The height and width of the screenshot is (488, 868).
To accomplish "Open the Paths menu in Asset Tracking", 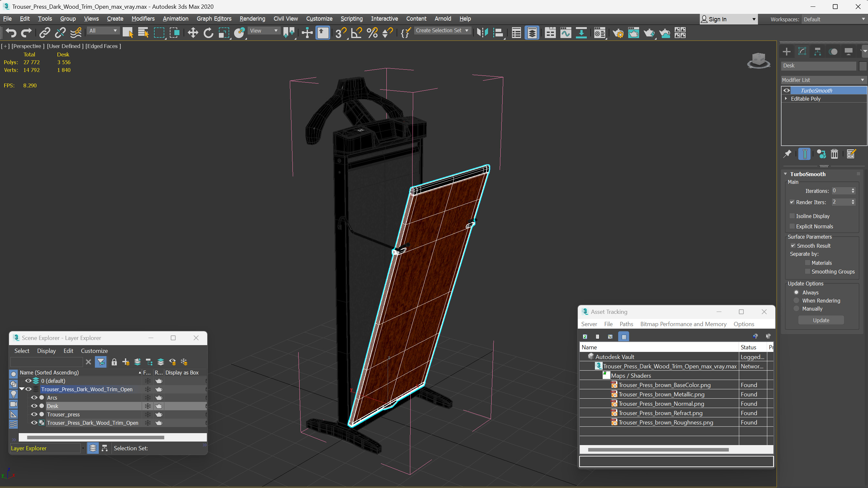I will tap(626, 324).
